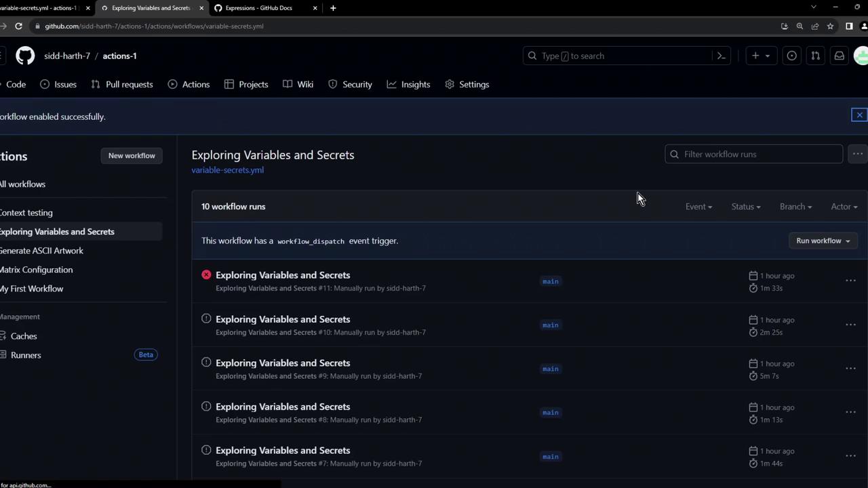The height and width of the screenshot is (488, 868).
Task: View issues via the header circle-dot icon
Action: tap(791, 56)
